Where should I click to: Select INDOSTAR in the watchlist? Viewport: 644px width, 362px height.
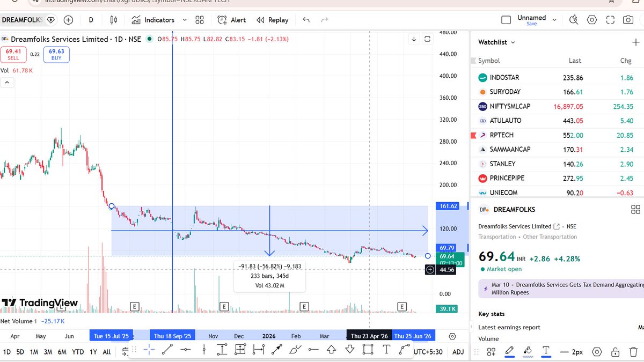coord(558,78)
